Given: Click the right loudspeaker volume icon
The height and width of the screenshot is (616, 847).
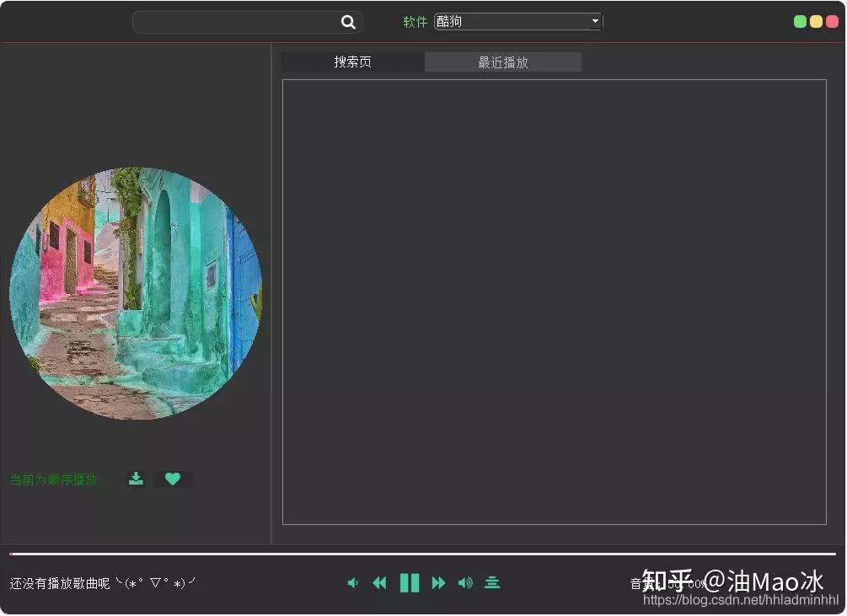Looking at the screenshot, I should [465, 582].
